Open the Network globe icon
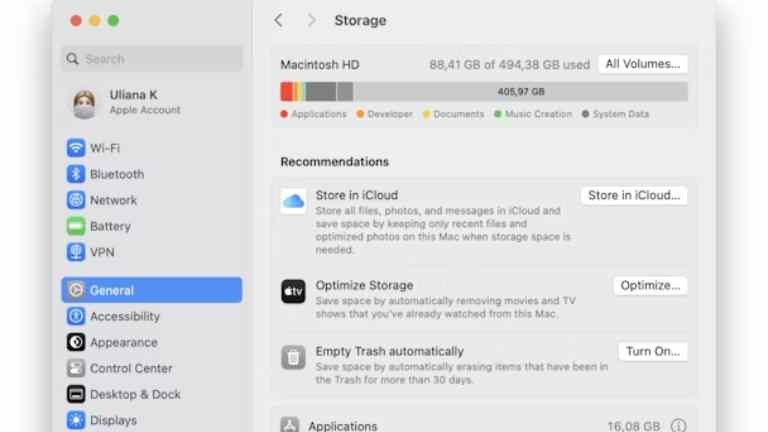 [76, 200]
